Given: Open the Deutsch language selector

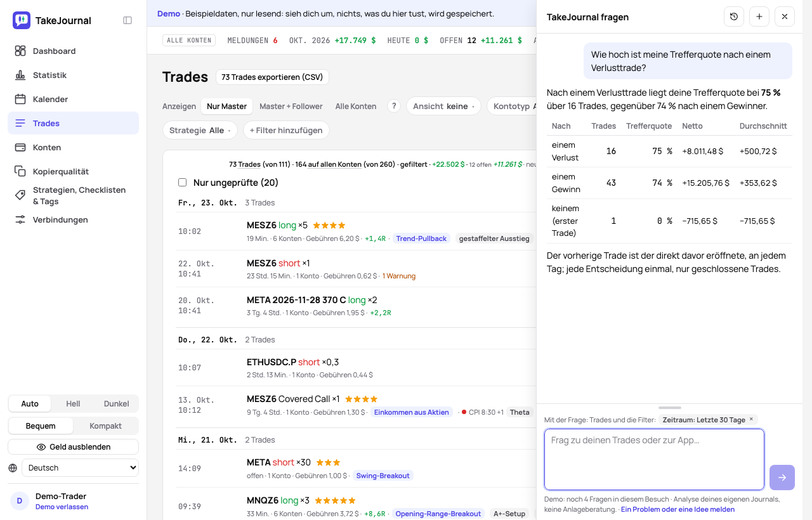Looking at the screenshot, I should pyautogui.click(x=80, y=468).
